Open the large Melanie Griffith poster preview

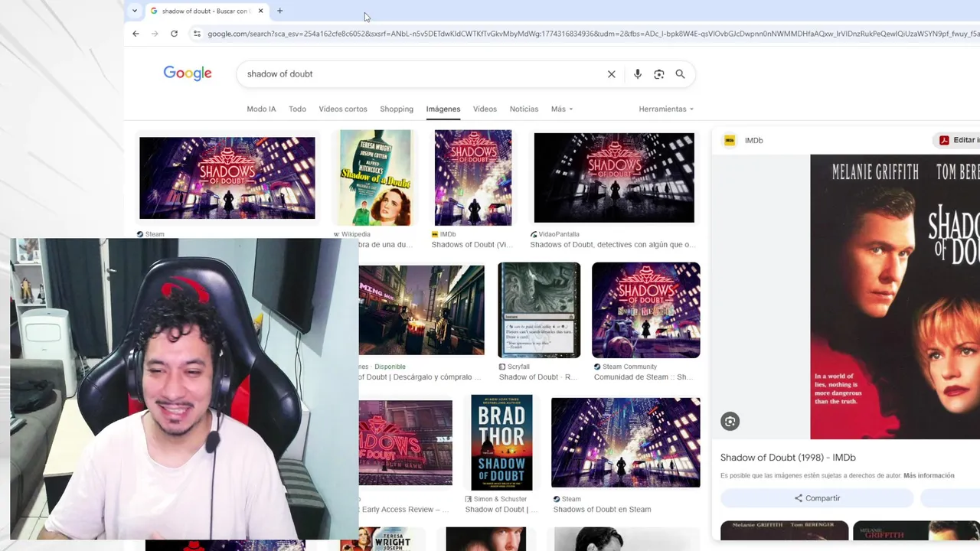point(895,297)
